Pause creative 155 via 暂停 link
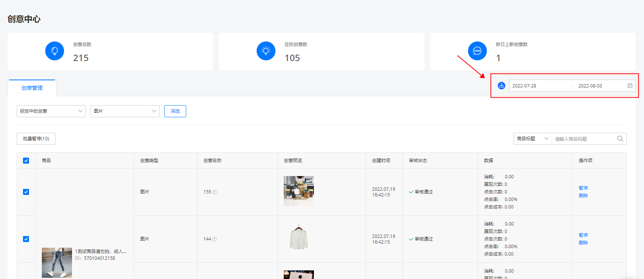644x279 pixels. (x=583, y=188)
